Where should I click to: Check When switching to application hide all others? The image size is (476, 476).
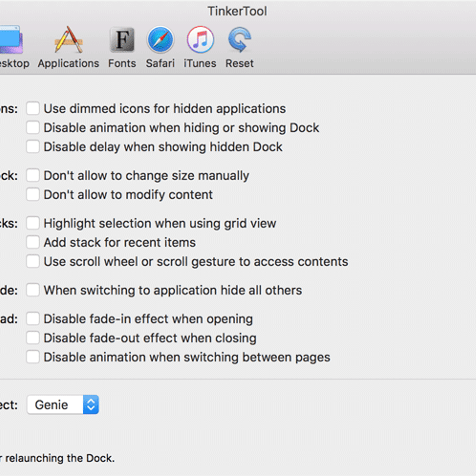coord(33,290)
